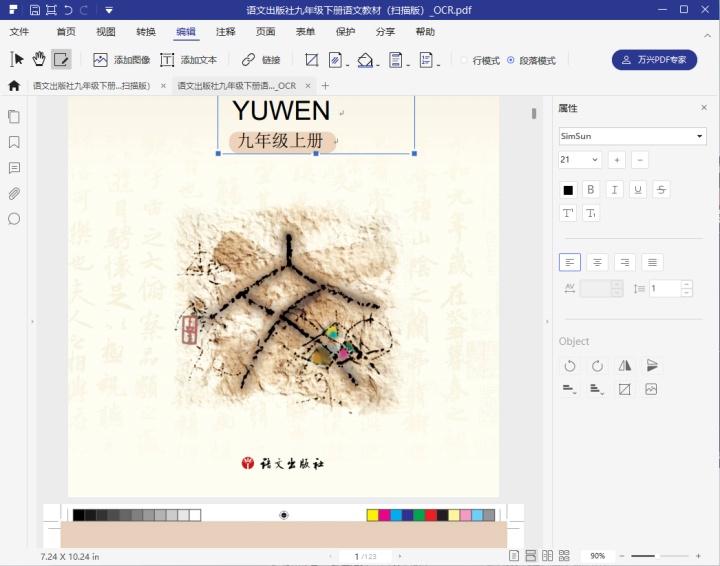Click the 添加图像 add image tool
This screenshot has width=720, height=566.
(x=122, y=60)
